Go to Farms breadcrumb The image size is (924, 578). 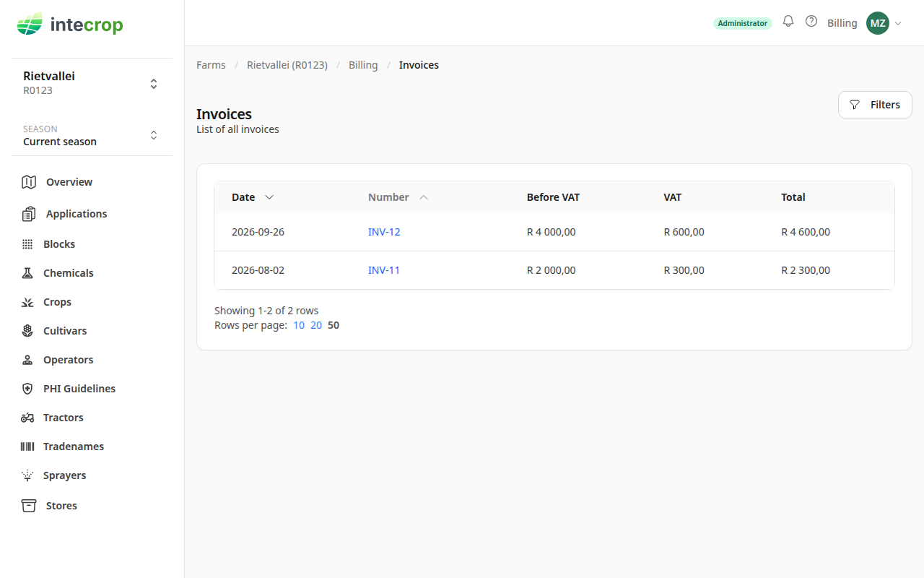click(x=211, y=65)
